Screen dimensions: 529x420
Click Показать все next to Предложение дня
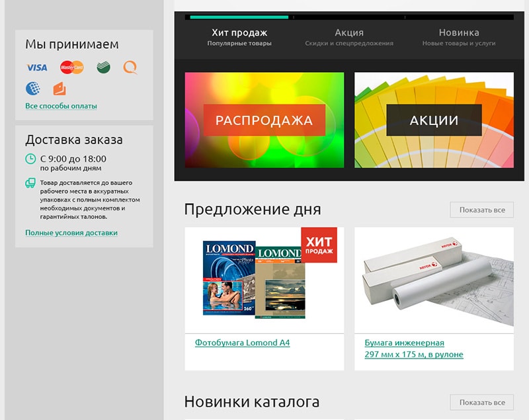point(481,210)
